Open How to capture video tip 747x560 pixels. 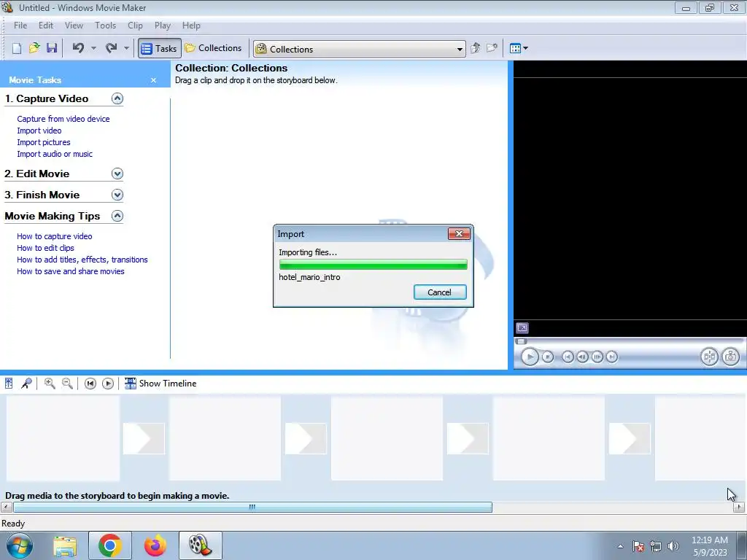(x=54, y=236)
